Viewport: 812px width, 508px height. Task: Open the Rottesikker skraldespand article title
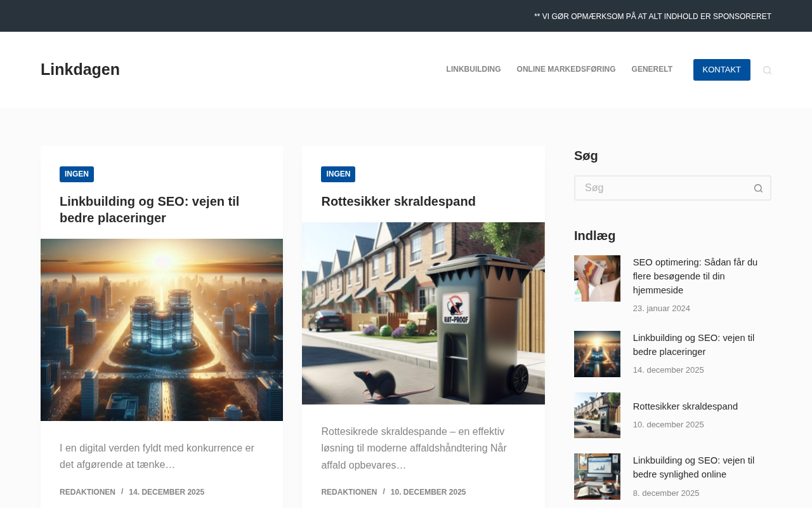point(398,201)
